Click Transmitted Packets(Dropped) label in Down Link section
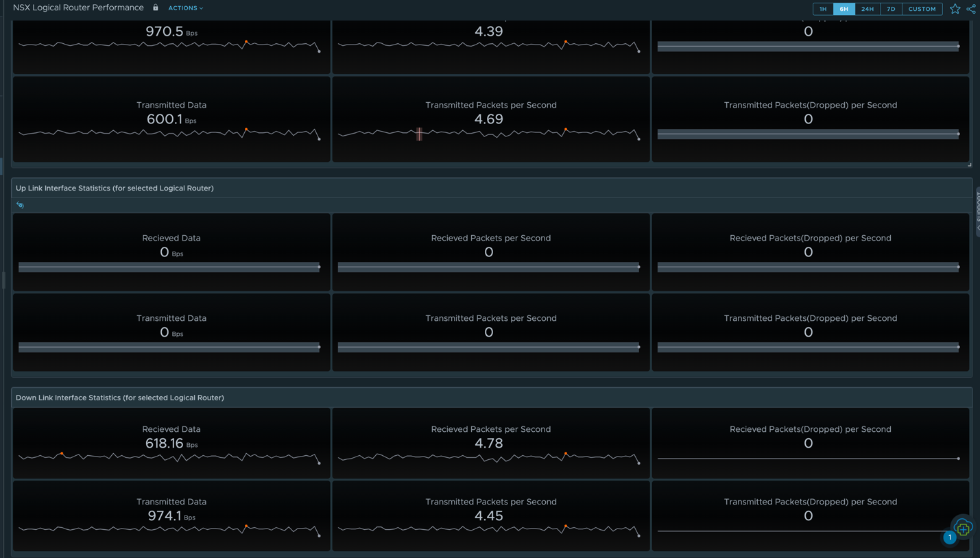Viewport: 980px width, 558px height. pyautogui.click(x=811, y=502)
